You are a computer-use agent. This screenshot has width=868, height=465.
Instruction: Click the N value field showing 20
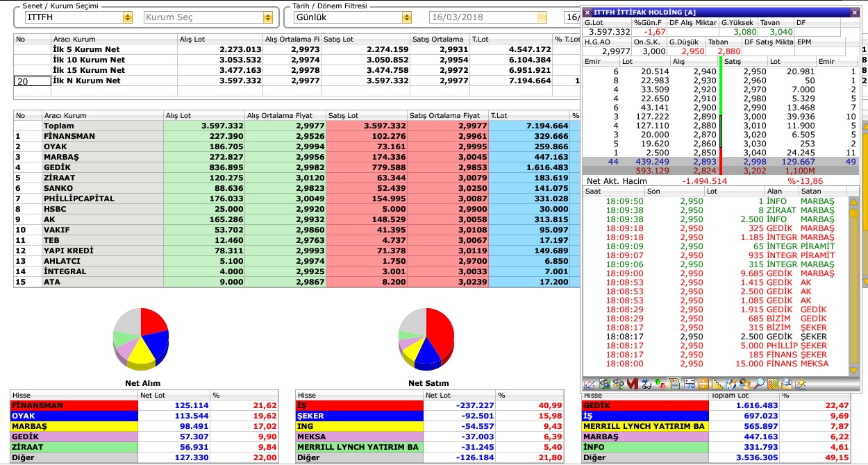tap(32, 81)
